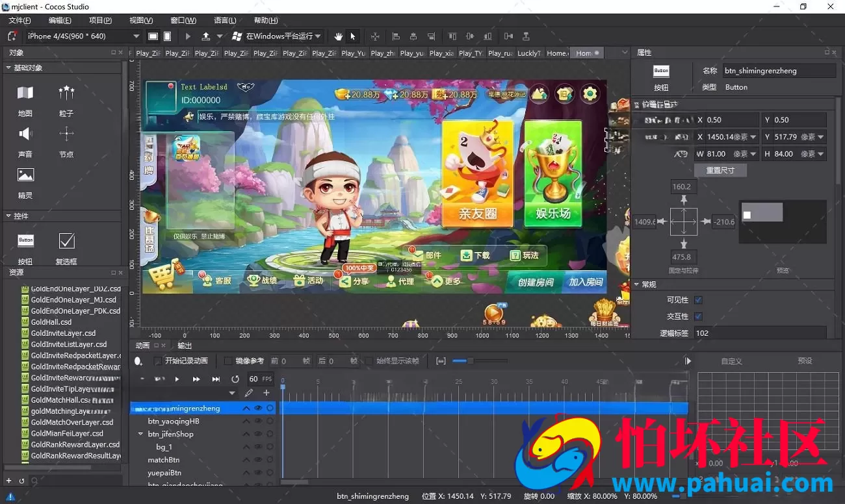
Task: Toggle visibility of matchBtn layer
Action: click(258, 460)
